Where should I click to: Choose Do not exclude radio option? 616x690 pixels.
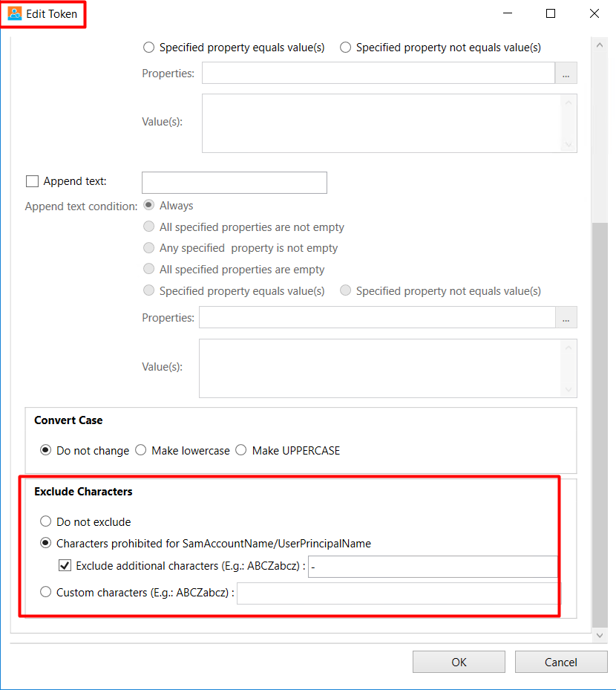coord(46,521)
